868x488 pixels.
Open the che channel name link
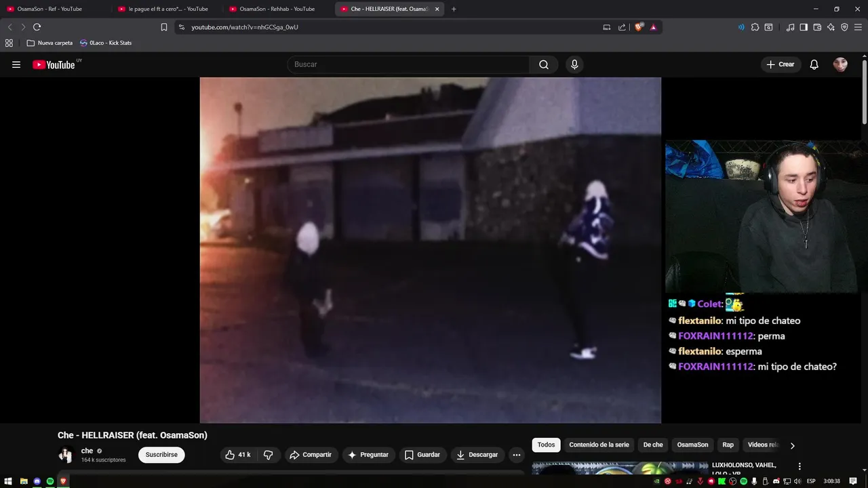[87, 451]
